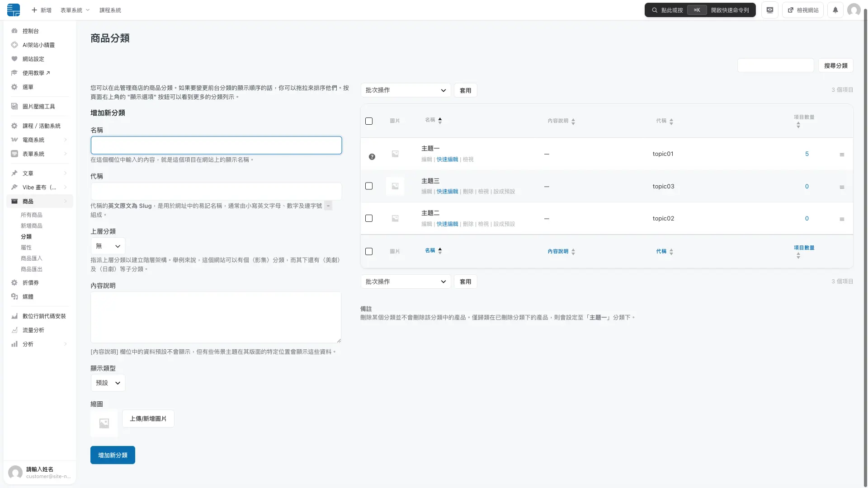Click the AI架站小精靈 icon

coord(14,45)
